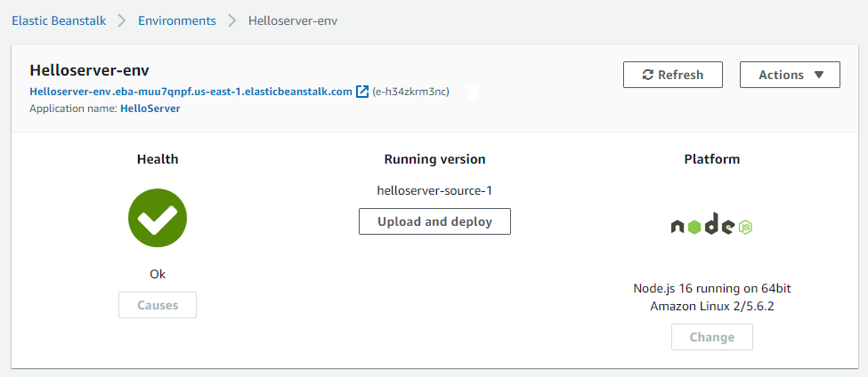Image resolution: width=868 pixels, height=377 pixels.
Task: Go to Elastic Beanstalk breadcrumb
Action: click(59, 20)
